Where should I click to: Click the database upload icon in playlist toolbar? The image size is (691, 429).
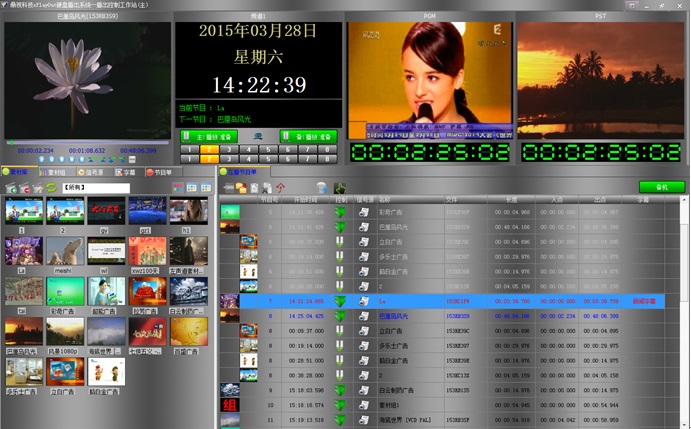point(322,188)
